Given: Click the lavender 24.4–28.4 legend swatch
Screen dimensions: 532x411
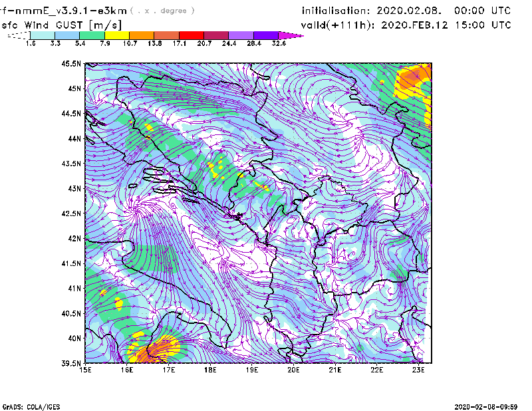Looking at the screenshot, I should [241, 35].
